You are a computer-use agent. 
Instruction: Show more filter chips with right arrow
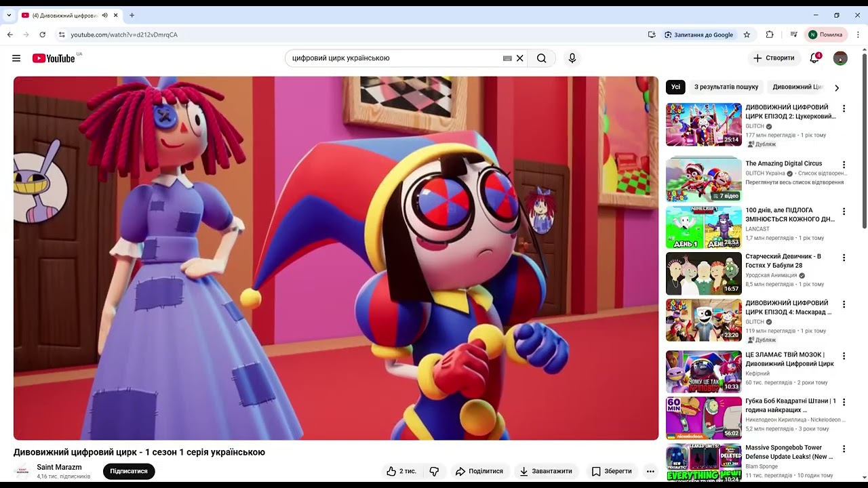(837, 87)
